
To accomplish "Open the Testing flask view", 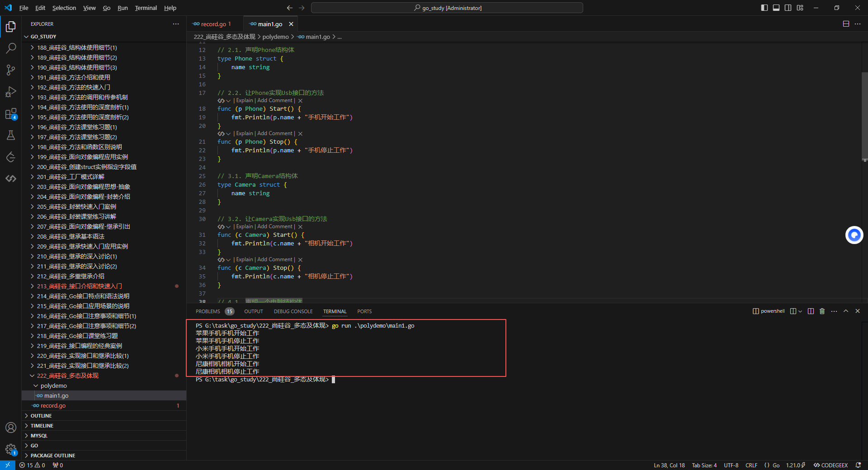I will tap(11, 135).
